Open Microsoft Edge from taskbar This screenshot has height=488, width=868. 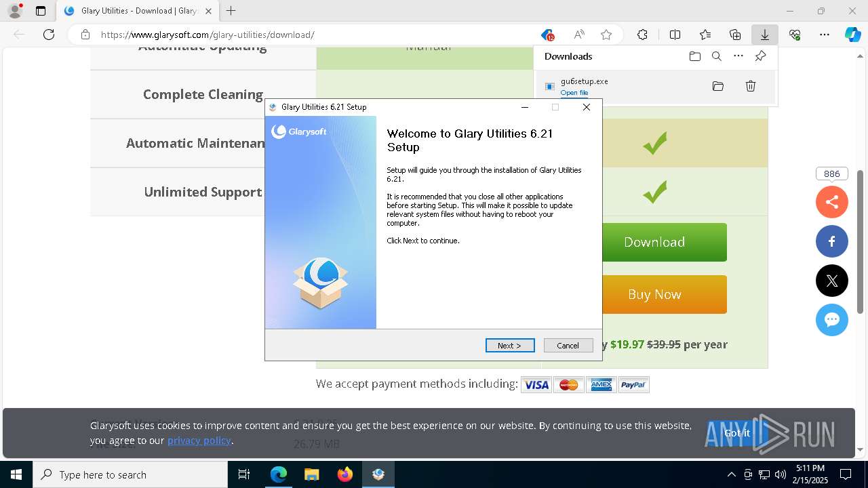tap(279, 474)
